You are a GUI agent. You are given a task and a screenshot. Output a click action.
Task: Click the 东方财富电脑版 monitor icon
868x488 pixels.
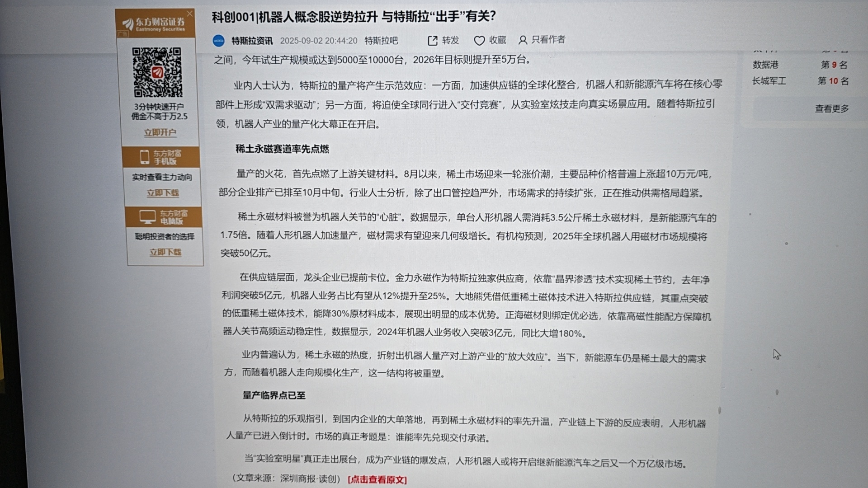tap(147, 217)
